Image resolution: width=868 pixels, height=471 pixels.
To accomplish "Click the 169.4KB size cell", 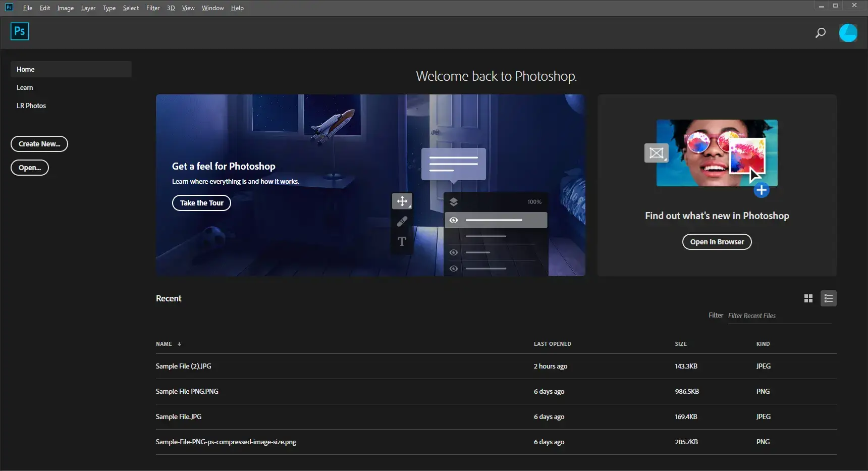I will pos(686,416).
